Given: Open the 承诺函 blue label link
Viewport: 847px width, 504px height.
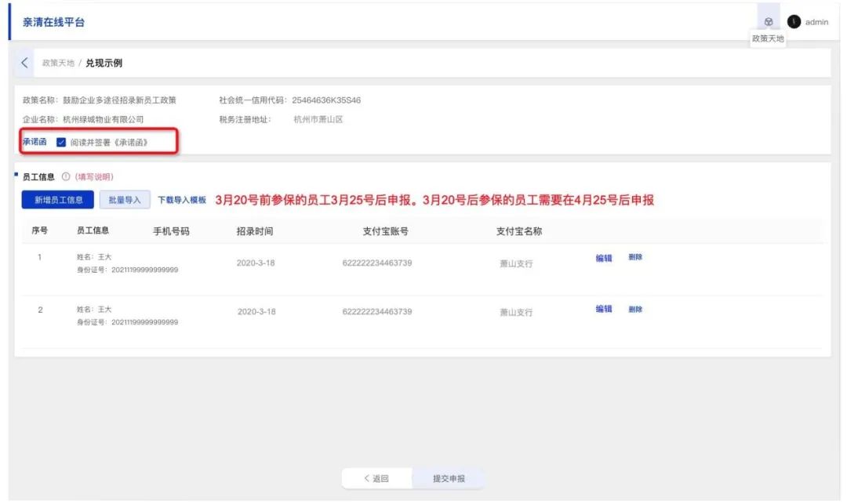Looking at the screenshot, I should click(x=35, y=143).
